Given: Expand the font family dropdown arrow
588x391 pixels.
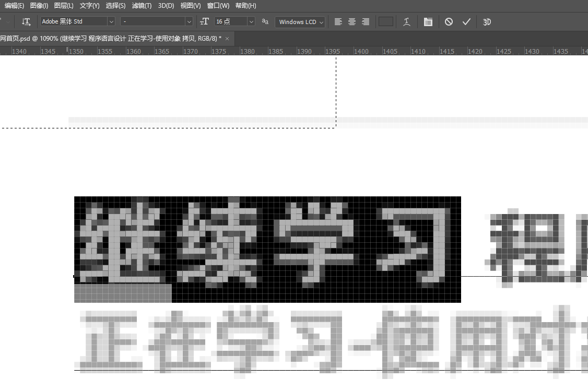Looking at the screenshot, I should pyautogui.click(x=111, y=22).
